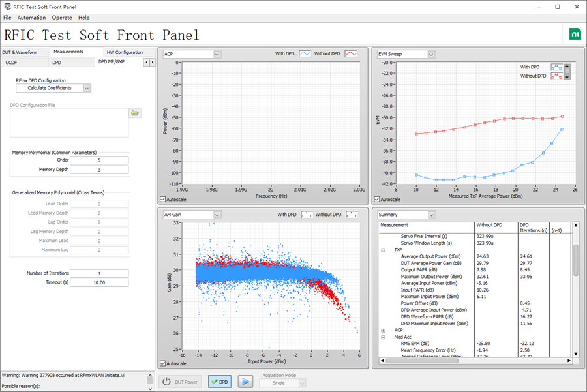Image resolution: width=587 pixels, height=392 pixels.
Task: Open Acquisition Mode Single dropdown
Action: (x=302, y=383)
